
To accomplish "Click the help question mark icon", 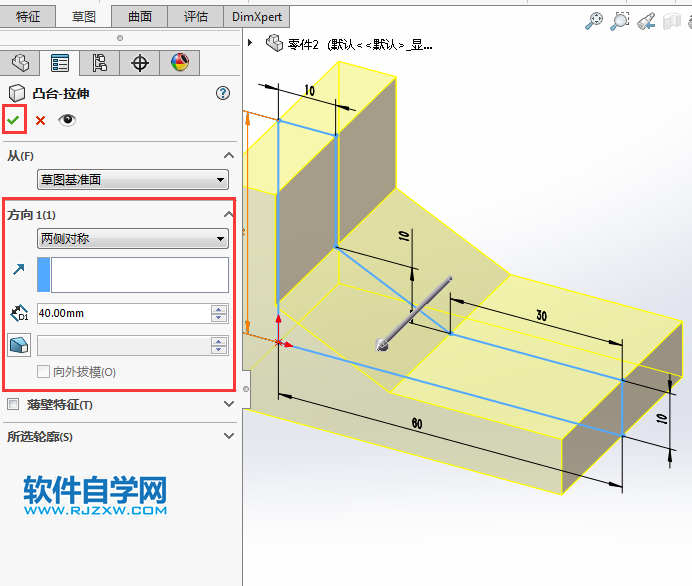I will coord(223,93).
